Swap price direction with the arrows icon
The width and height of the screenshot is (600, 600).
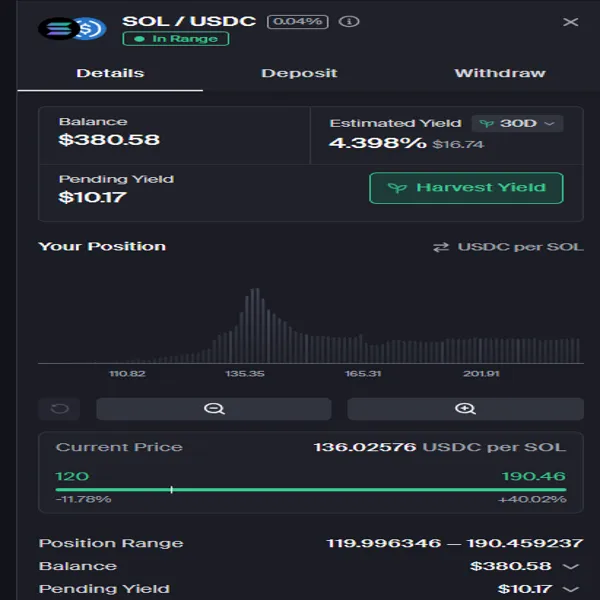click(x=440, y=247)
